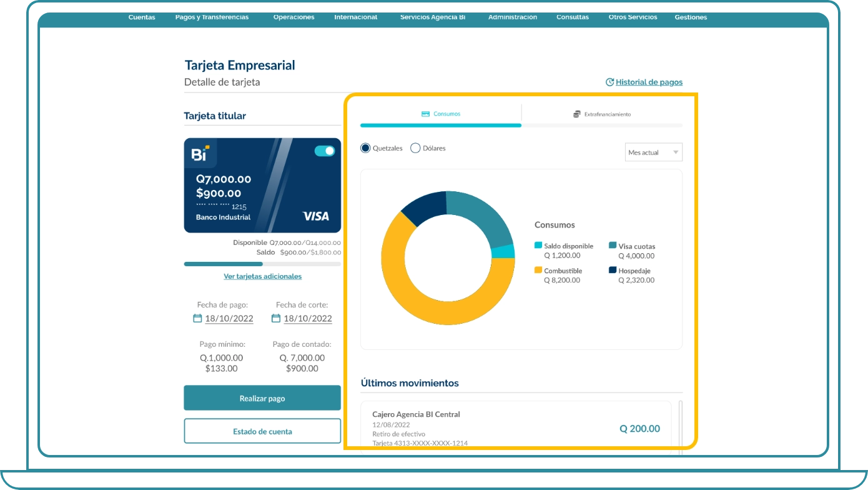The image size is (868, 490).
Task: Click the available balance progress bar
Action: [x=262, y=264]
